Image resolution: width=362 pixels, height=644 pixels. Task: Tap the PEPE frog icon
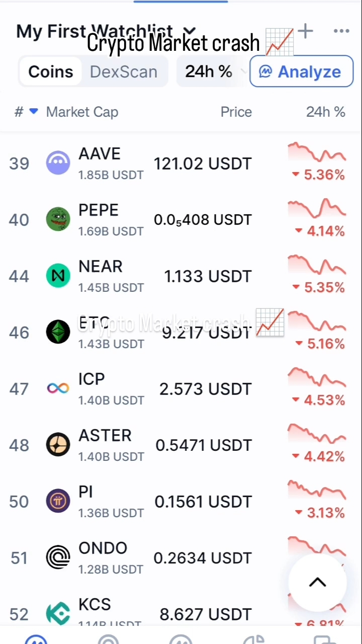pyautogui.click(x=58, y=220)
